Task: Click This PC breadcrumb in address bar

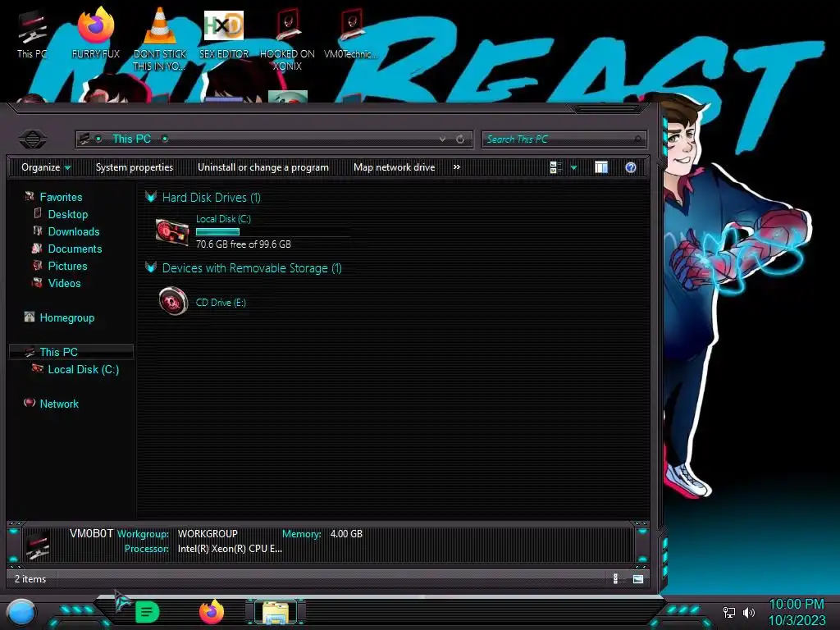Action: (132, 139)
